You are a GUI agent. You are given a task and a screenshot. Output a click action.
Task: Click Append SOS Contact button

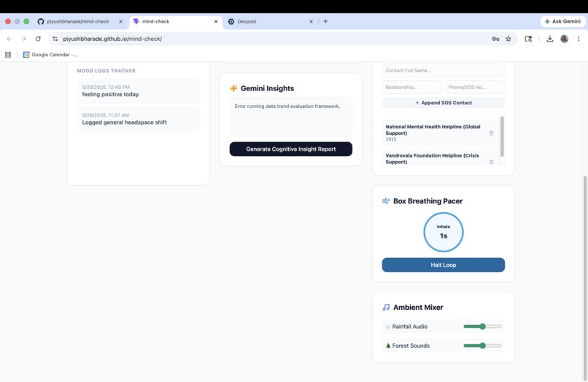coord(444,103)
